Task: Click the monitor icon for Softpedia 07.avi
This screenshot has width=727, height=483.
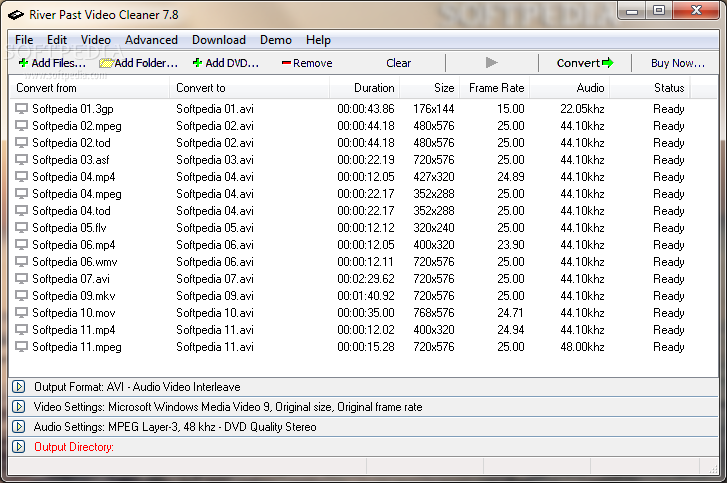Action: pos(21,279)
